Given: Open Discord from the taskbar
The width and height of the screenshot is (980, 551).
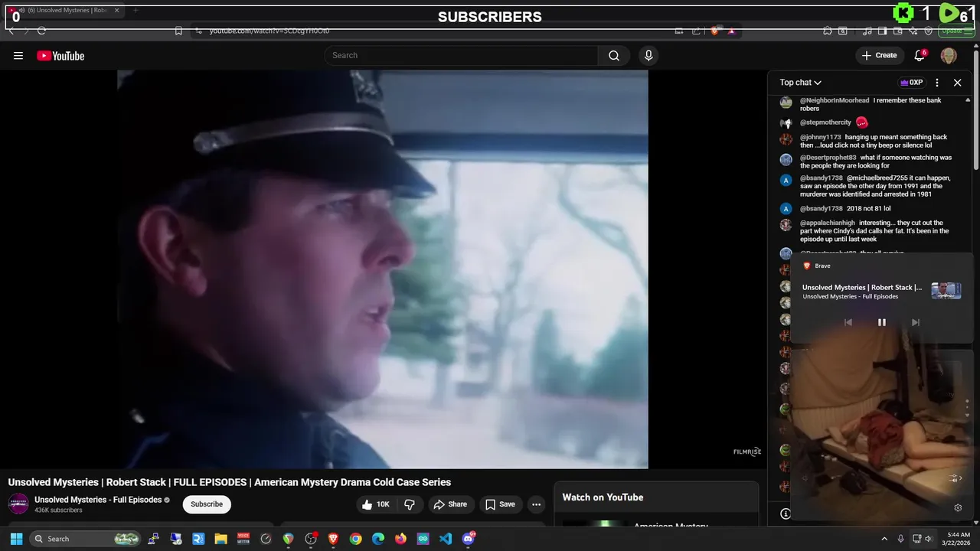Looking at the screenshot, I should (469, 539).
